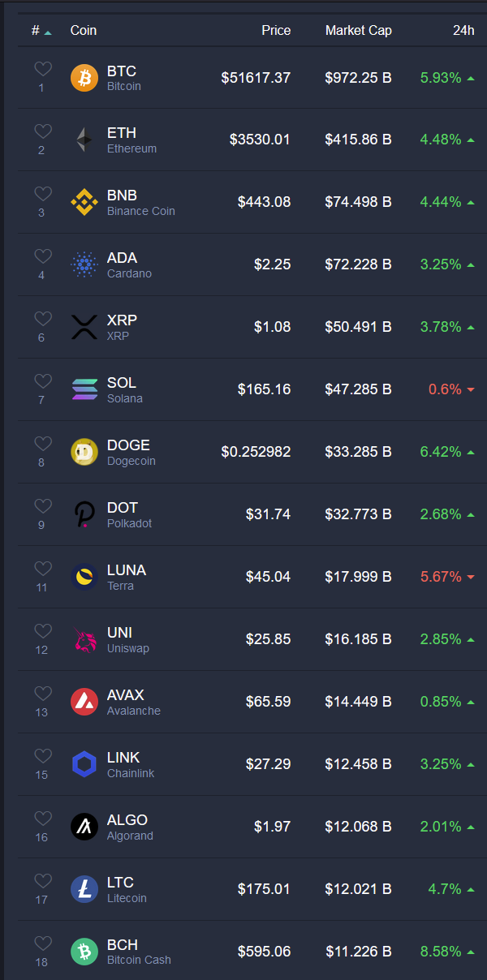Click the Coin column header
Viewport: 487px width, 980px height.
84,30
